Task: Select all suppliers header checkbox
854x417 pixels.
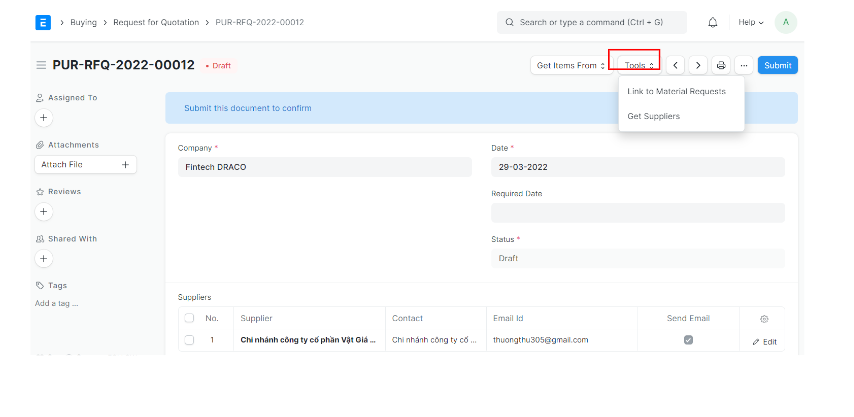Action: (189, 318)
